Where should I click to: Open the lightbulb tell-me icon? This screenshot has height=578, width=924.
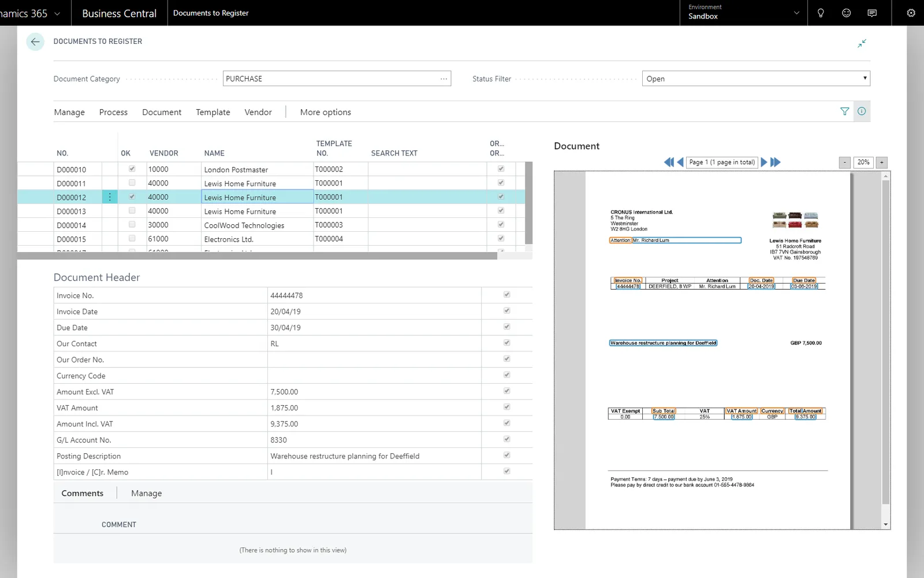click(x=821, y=13)
